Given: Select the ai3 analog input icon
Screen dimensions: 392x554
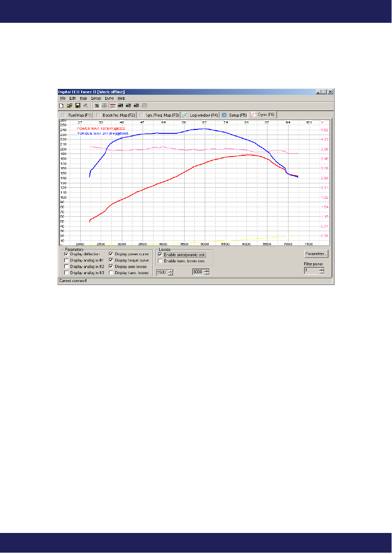Looking at the screenshot, I should coord(136,106).
